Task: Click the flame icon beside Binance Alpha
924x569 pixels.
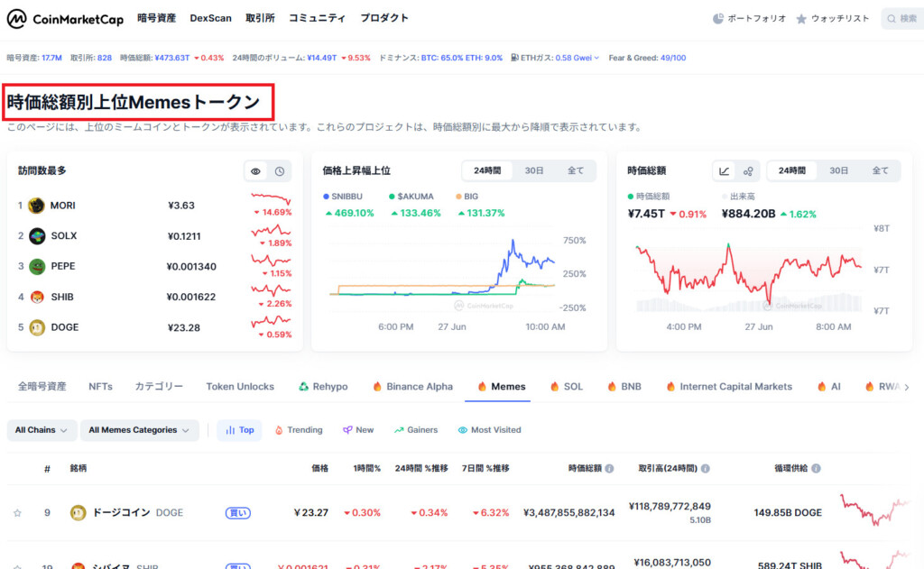Action: [x=377, y=387]
